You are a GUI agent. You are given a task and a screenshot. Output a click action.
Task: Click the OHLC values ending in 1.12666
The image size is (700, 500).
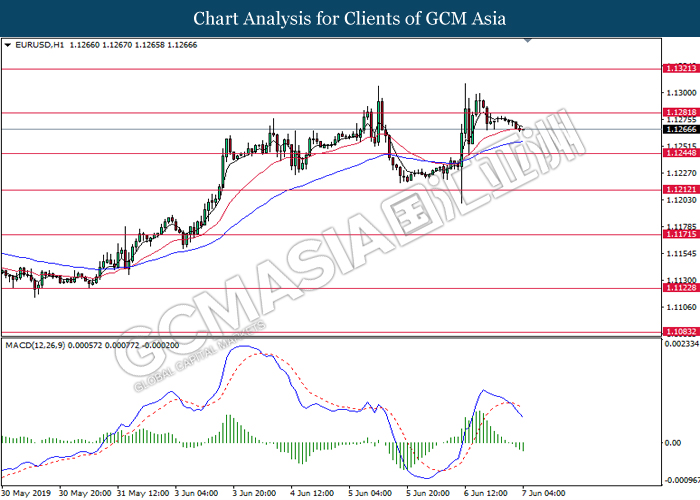point(133,45)
